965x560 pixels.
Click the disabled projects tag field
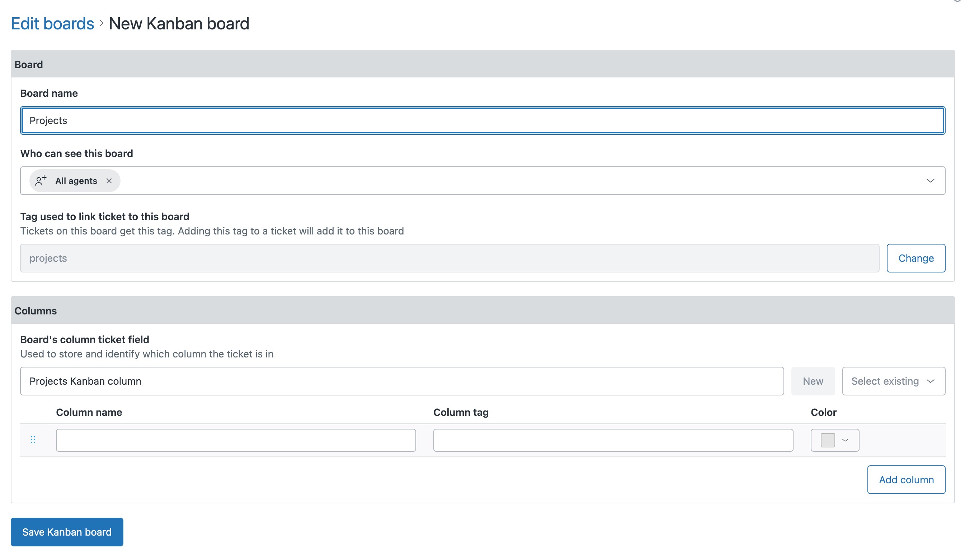coord(449,258)
